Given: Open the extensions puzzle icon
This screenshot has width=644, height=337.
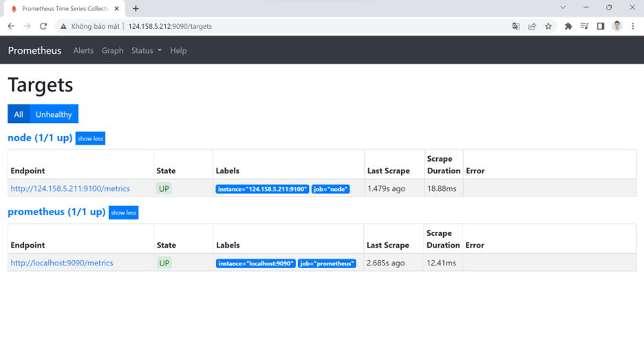Looking at the screenshot, I should point(568,26).
